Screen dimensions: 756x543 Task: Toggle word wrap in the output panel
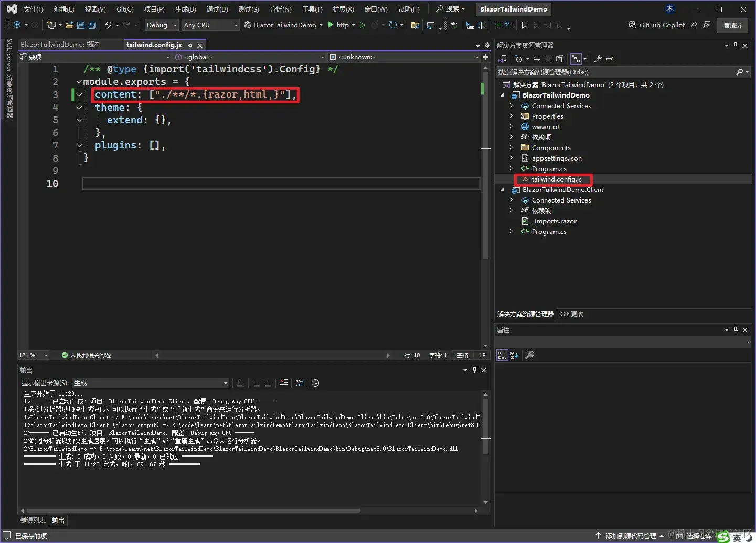coord(300,383)
